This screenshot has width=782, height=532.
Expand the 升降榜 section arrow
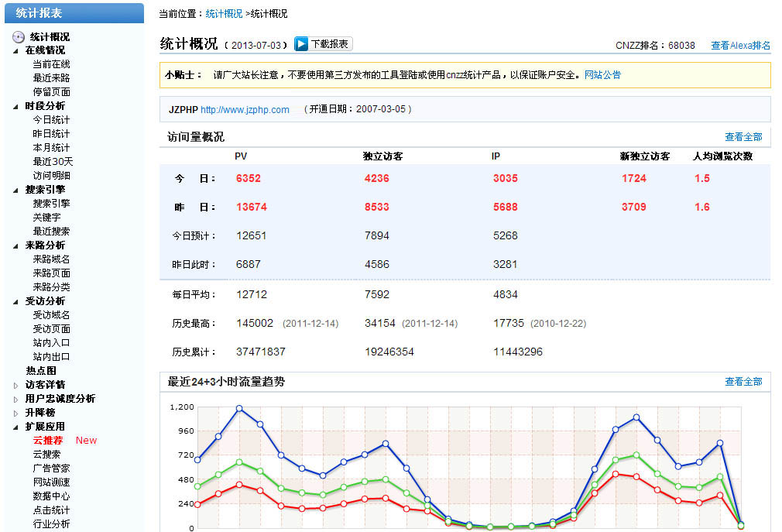point(15,413)
